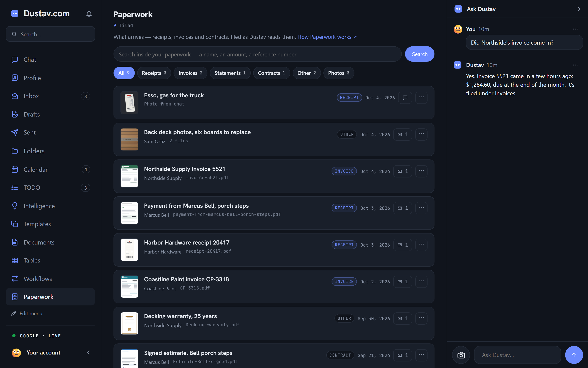
Task: Click the blue Search button
Action: [420, 54]
